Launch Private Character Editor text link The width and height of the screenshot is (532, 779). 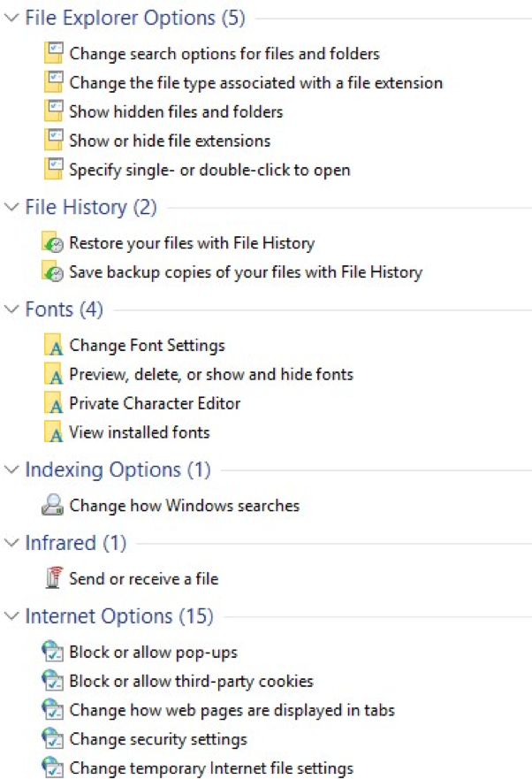pyautogui.click(x=155, y=403)
